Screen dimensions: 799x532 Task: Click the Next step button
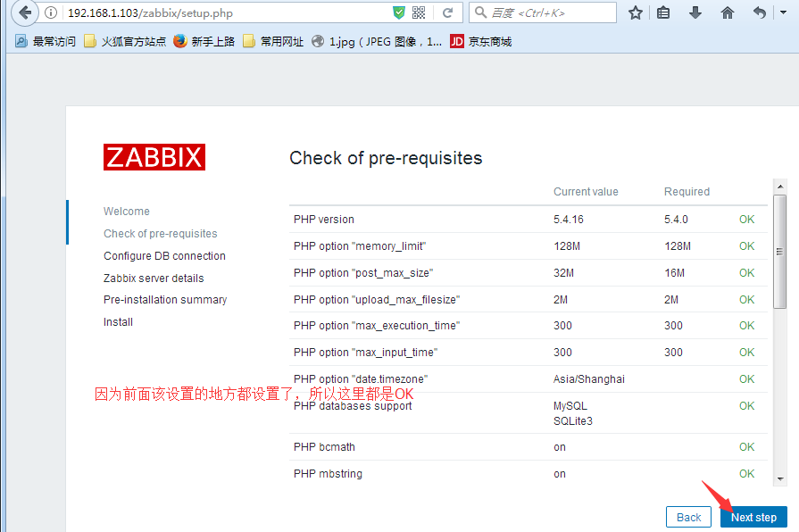[753, 517]
